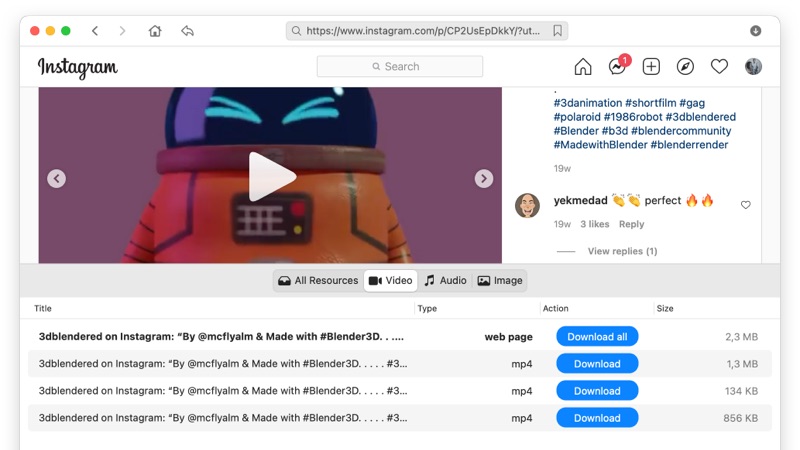Open the 3 likes count on the comment

pos(594,224)
